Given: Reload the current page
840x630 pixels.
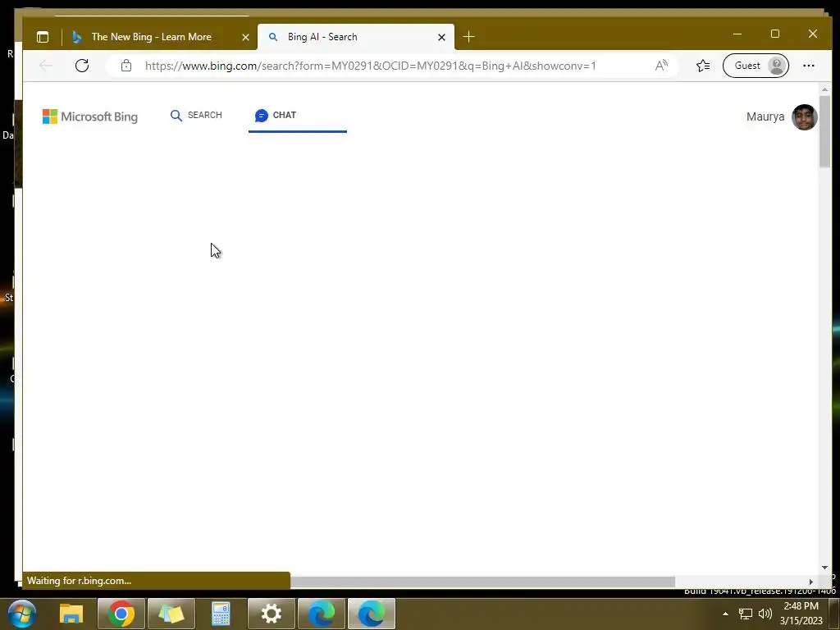Looking at the screenshot, I should 82,66.
